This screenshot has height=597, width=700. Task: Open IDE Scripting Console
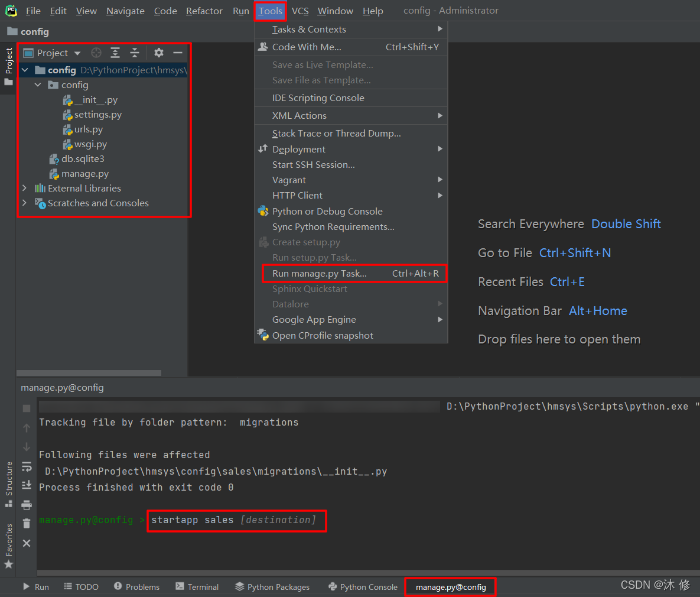coord(351,98)
